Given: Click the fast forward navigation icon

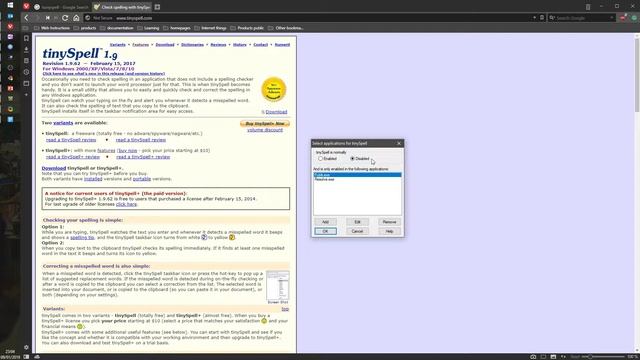Looking at the screenshot, I should [x=56, y=18].
